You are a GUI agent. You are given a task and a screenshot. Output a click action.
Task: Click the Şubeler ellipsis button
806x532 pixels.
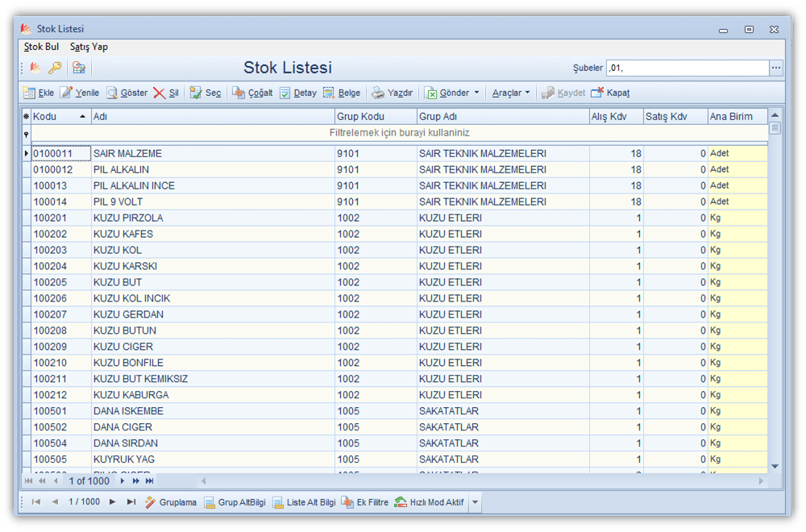(x=776, y=68)
